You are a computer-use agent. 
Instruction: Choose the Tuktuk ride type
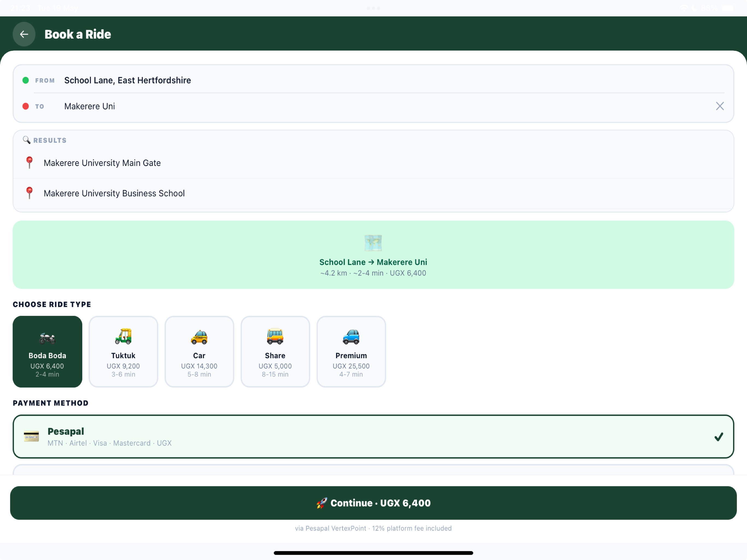[123, 352]
